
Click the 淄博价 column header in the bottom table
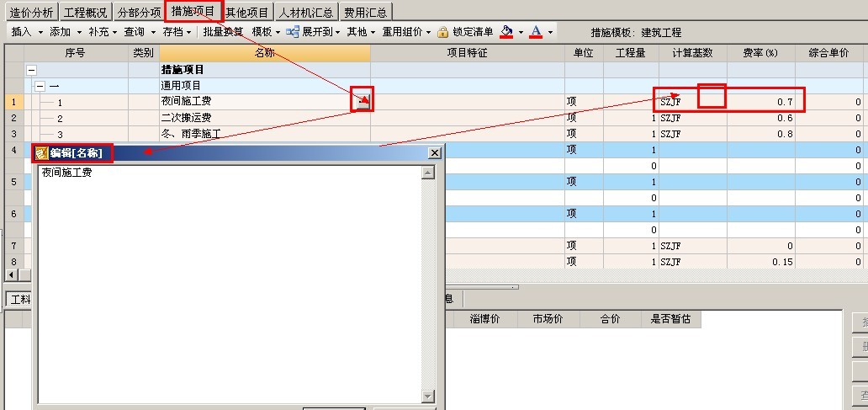(485, 319)
